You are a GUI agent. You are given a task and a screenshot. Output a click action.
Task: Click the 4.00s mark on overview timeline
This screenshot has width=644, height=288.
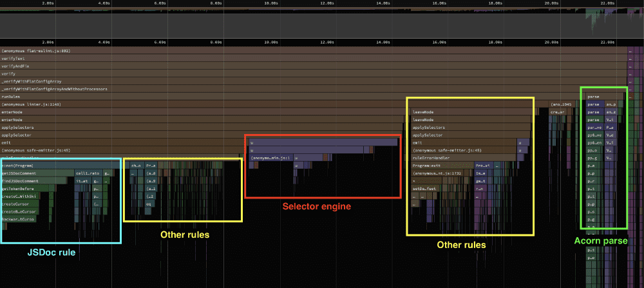click(x=104, y=3)
